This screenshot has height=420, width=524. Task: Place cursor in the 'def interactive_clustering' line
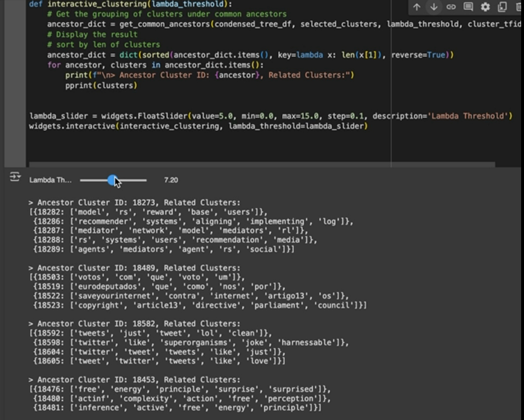[x=131, y=4]
